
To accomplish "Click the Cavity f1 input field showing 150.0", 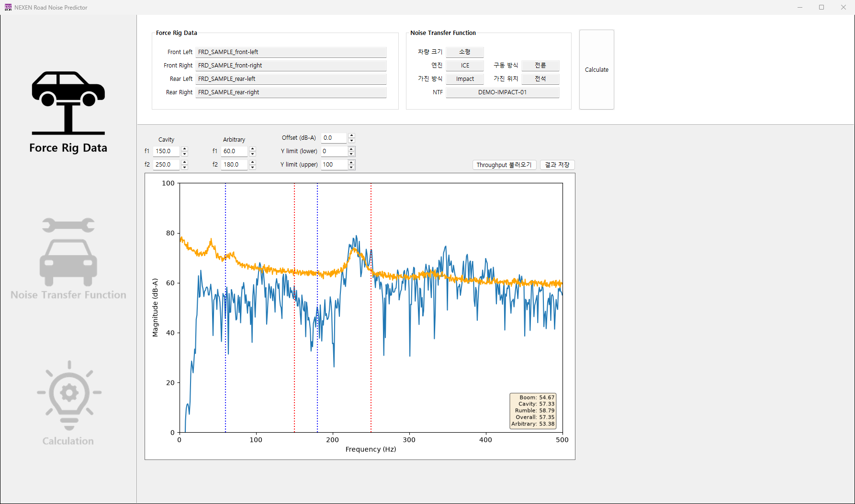I will click(x=167, y=151).
